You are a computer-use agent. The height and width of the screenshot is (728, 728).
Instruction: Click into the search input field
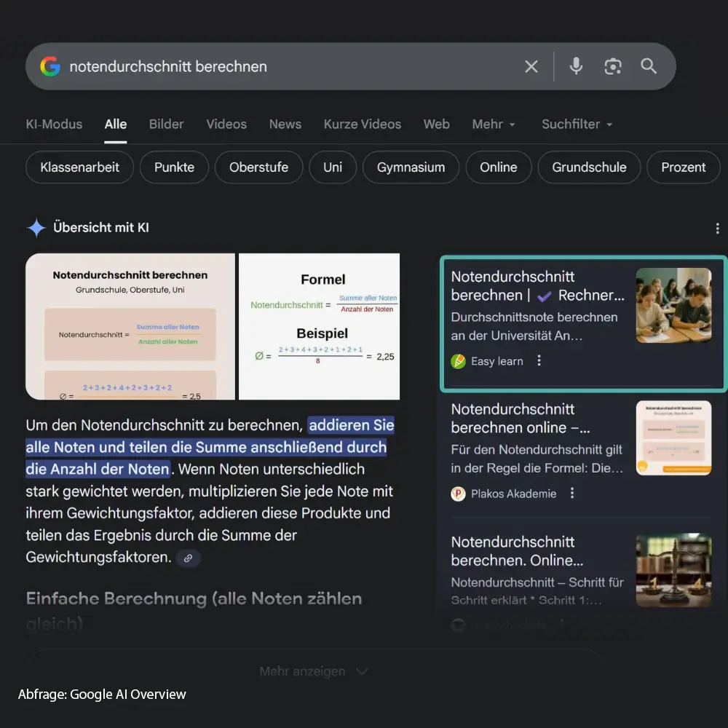[291, 67]
